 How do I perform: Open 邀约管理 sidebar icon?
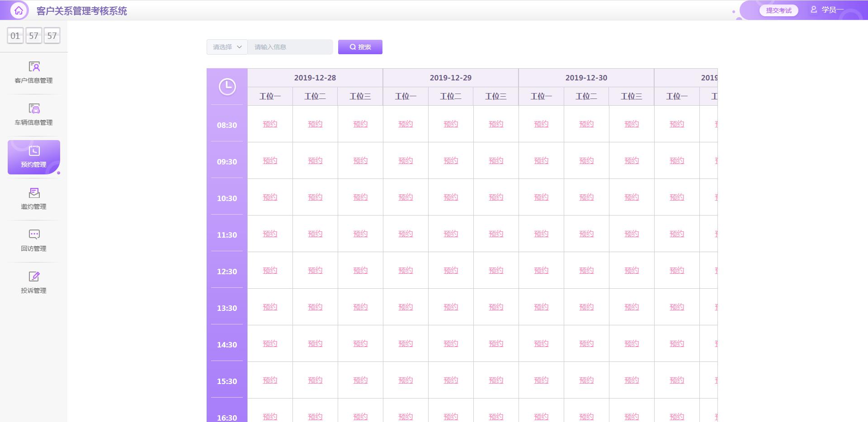pos(34,193)
